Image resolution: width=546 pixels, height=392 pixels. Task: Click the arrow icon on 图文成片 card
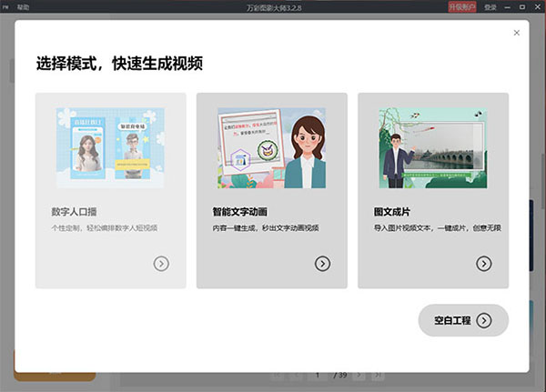tap(483, 264)
